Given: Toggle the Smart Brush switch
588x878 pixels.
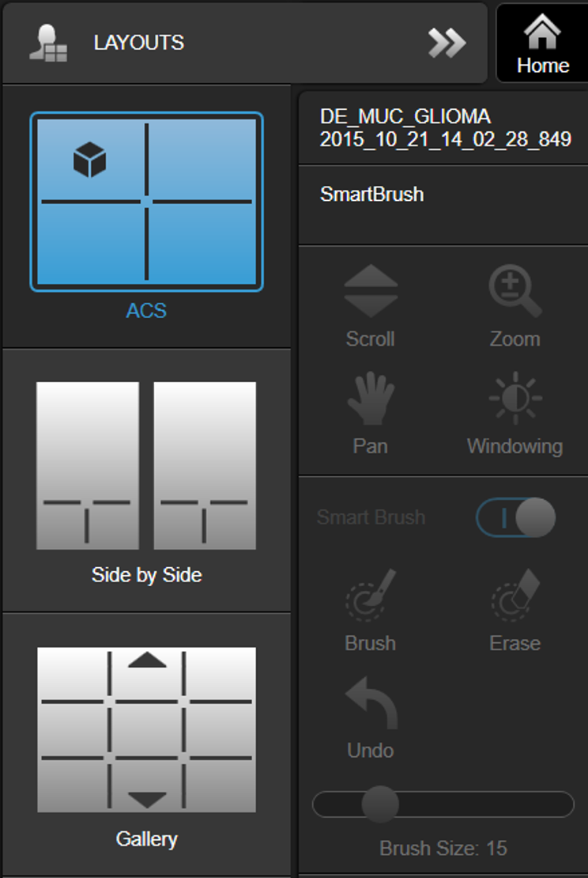Looking at the screenshot, I should 515,517.
